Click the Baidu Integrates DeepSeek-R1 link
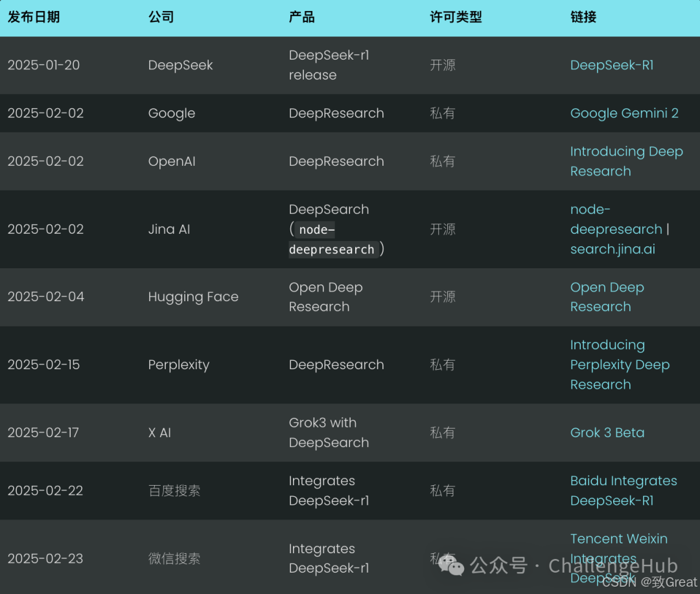This screenshot has width=700, height=594. tap(623, 490)
